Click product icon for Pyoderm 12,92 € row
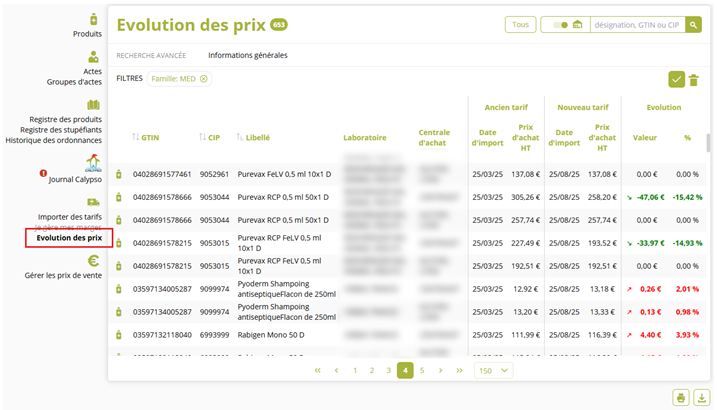Screen dimensions: 717x410 coord(119,289)
